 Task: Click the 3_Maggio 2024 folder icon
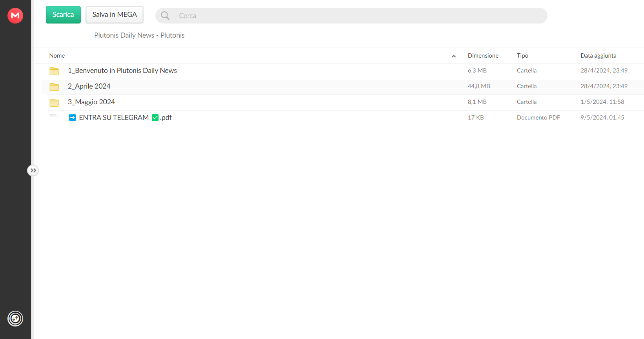pos(54,102)
